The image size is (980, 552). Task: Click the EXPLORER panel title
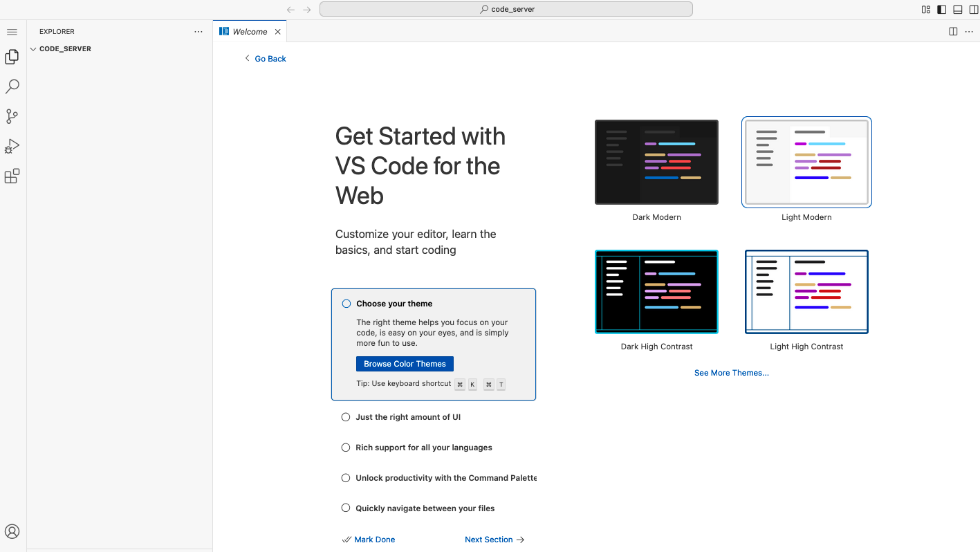point(57,32)
